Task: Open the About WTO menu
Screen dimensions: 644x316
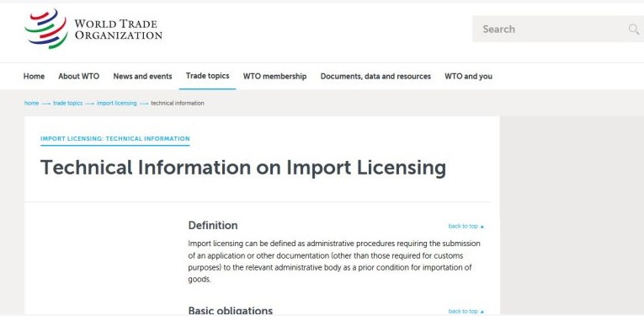Action: [79, 77]
